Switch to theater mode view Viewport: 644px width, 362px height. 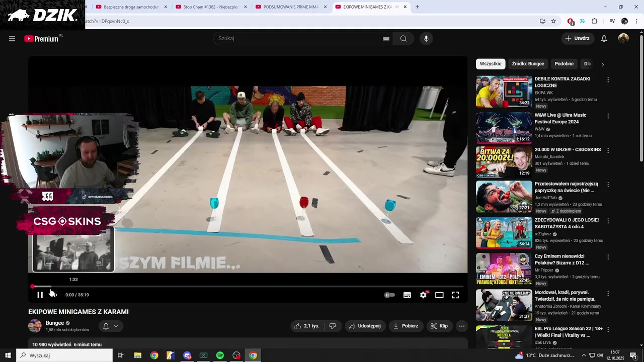[x=439, y=295]
